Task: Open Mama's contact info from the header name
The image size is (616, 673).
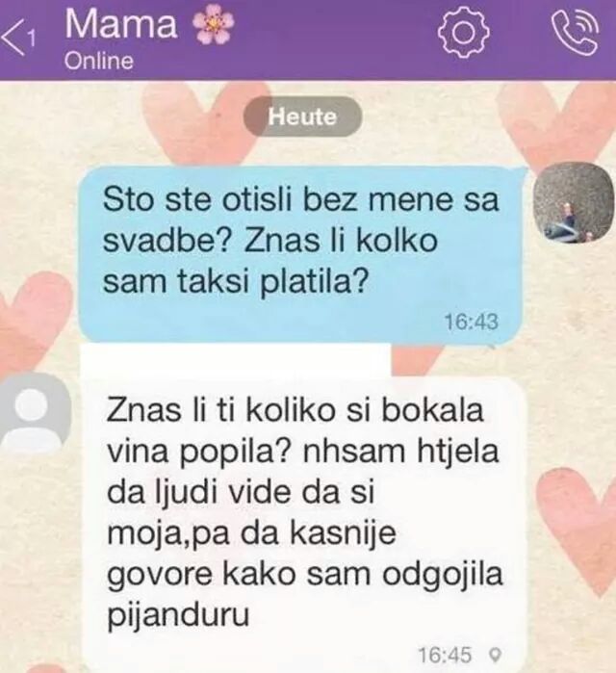Action: point(121,24)
